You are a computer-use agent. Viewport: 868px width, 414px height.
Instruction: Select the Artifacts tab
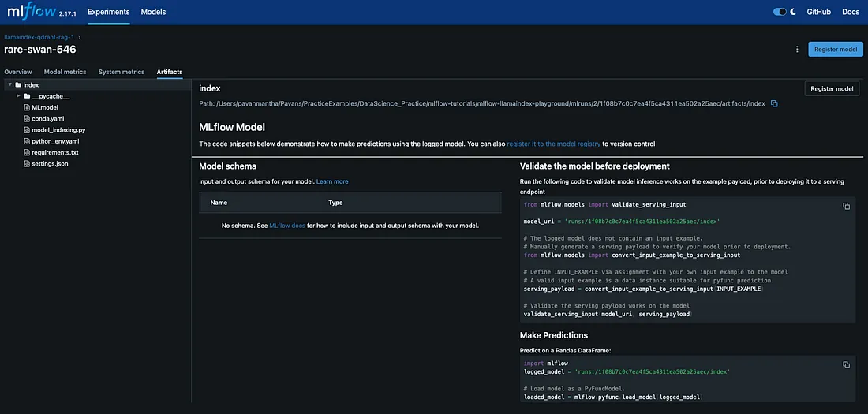[170, 72]
